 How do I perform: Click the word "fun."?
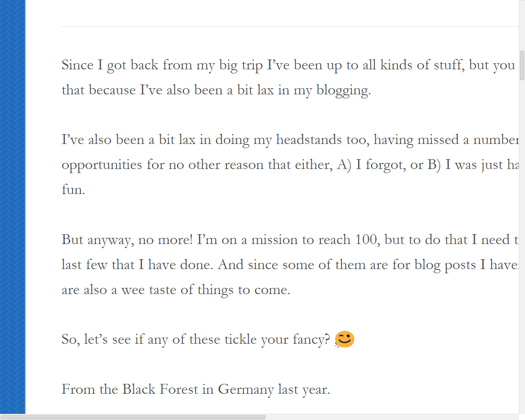coord(73,190)
